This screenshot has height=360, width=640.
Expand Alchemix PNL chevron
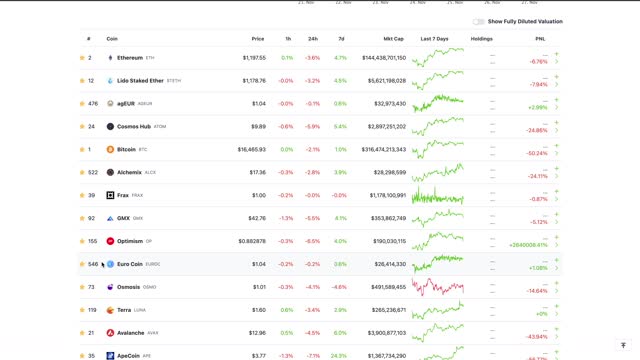(556, 176)
